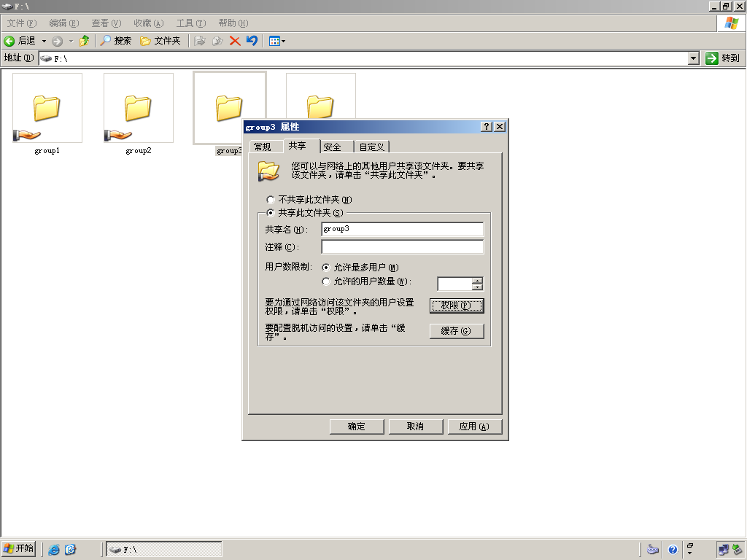The image size is (747, 560).
Task: Select the group1 shared folder
Action: click(x=47, y=114)
